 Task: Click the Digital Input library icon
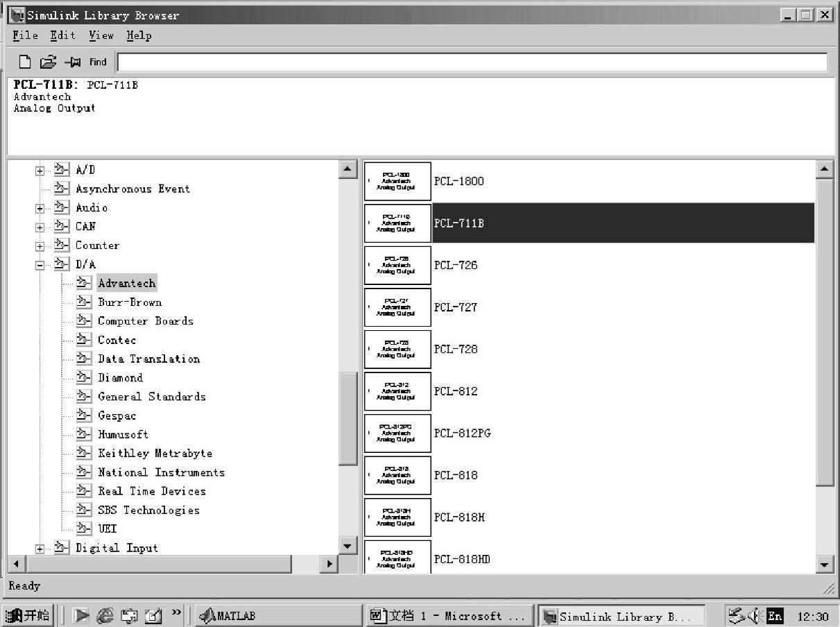(62, 548)
